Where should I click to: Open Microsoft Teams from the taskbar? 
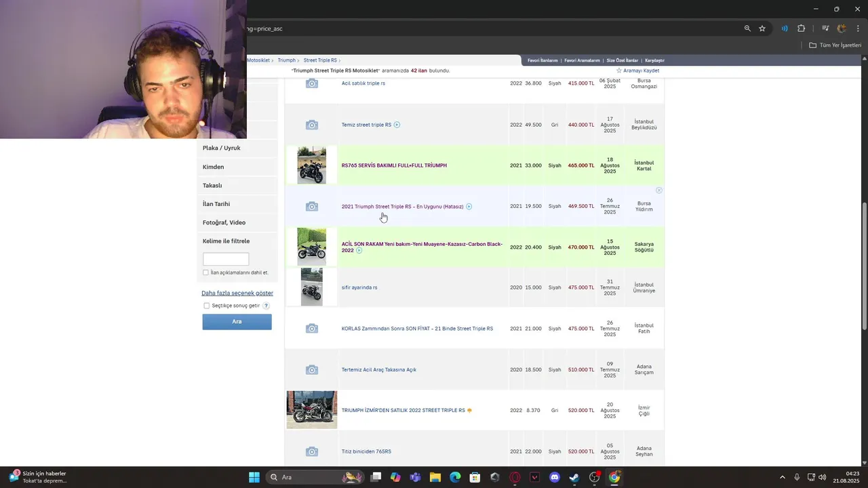point(415,477)
